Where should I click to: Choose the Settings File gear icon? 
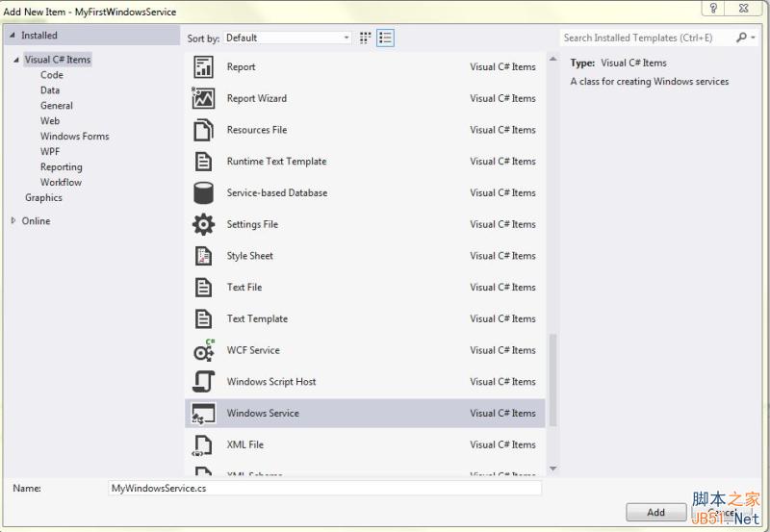coord(203,224)
